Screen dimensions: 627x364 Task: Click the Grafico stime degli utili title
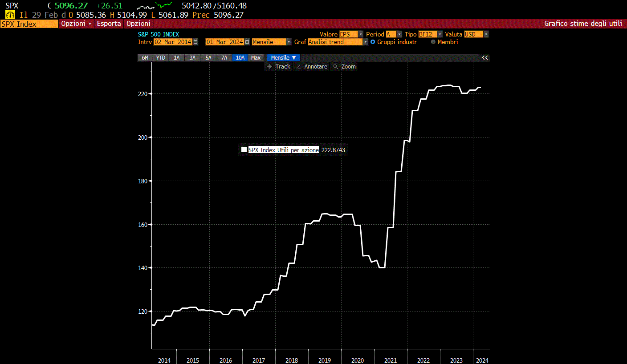pos(583,24)
